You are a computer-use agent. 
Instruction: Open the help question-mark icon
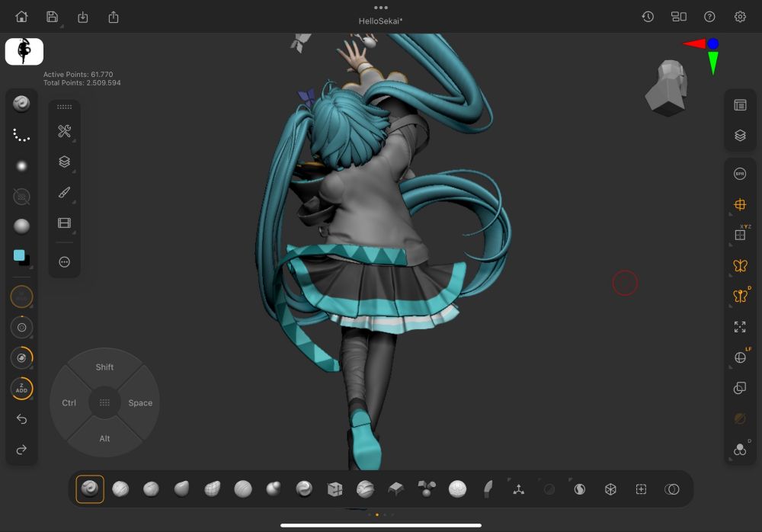[709, 17]
